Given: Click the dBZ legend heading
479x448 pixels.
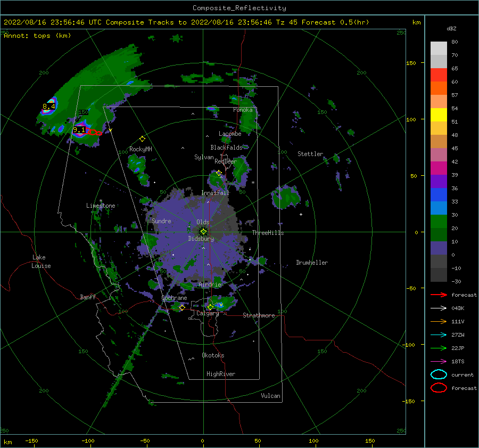Looking at the screenshot, I should coord(451,28).
